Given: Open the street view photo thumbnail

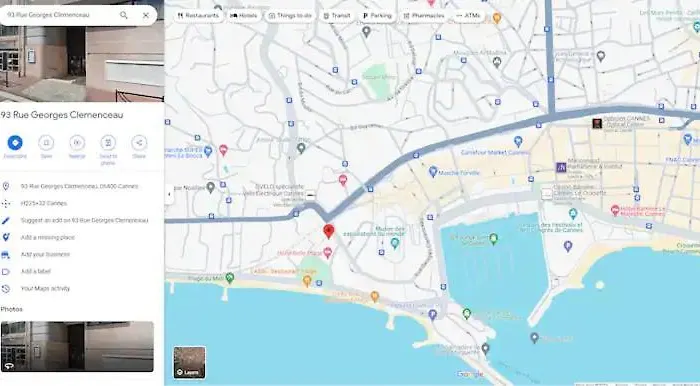Looking at the screenshot, I should (x=77, y=346).
